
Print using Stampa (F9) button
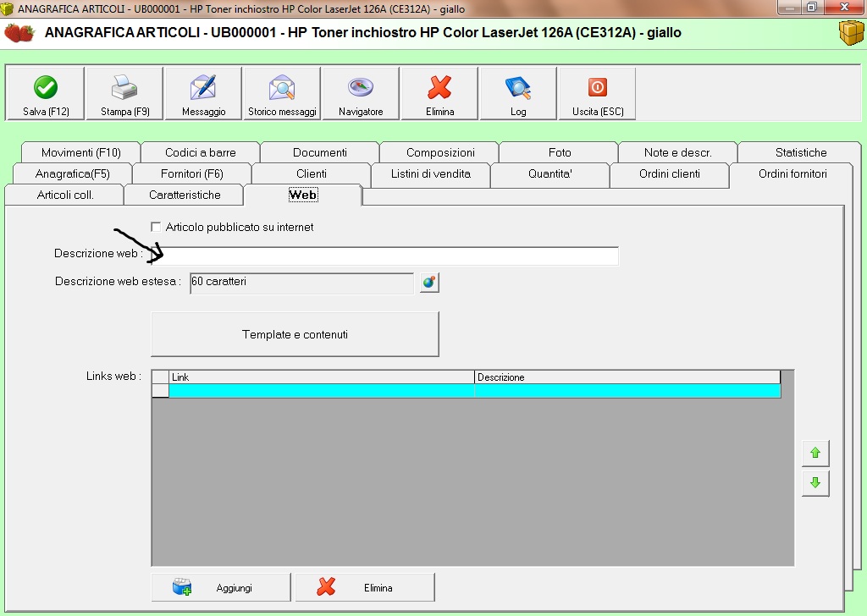click(125, 94)
